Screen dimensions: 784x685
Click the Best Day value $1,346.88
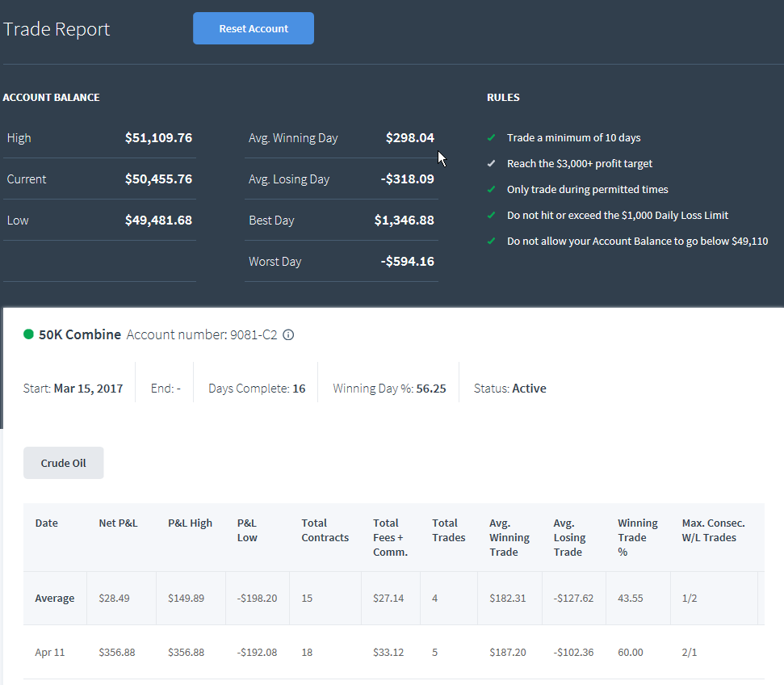404,221
